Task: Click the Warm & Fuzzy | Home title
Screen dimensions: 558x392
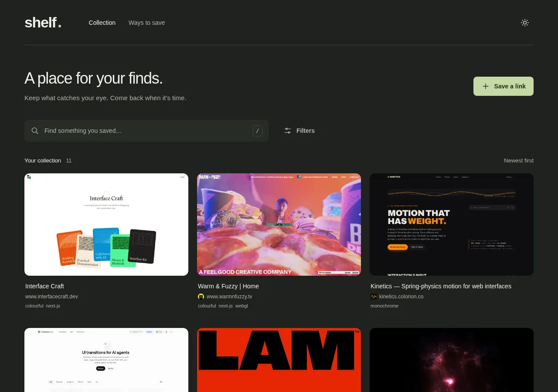Action: [x=228, y=286]
